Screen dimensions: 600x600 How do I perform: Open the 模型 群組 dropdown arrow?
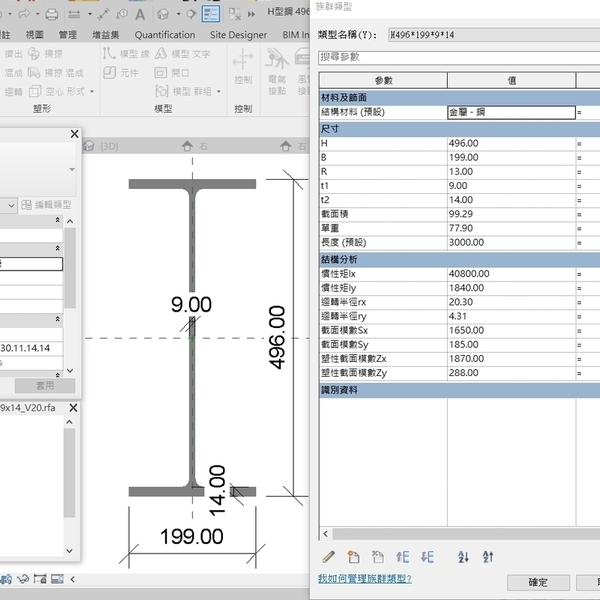tap(220, 92)
